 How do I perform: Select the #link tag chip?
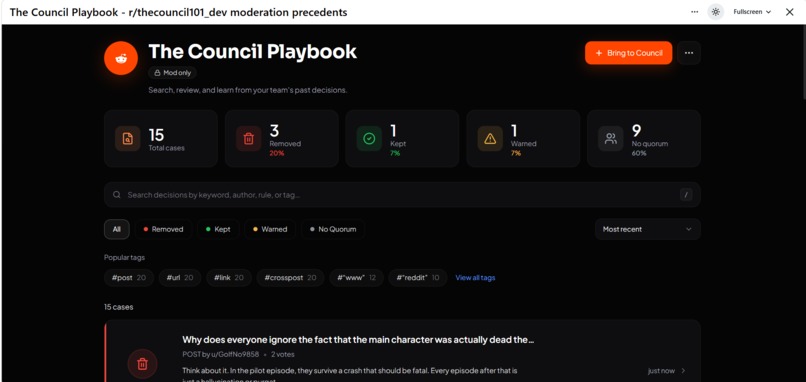(x=229, y=278)
